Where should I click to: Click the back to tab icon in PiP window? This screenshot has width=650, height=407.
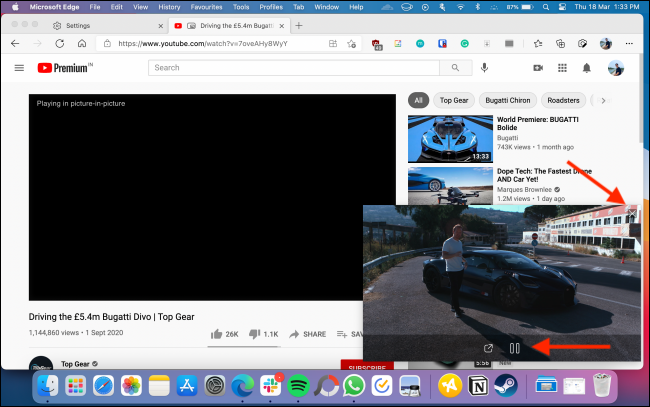[x=488, y=348]
